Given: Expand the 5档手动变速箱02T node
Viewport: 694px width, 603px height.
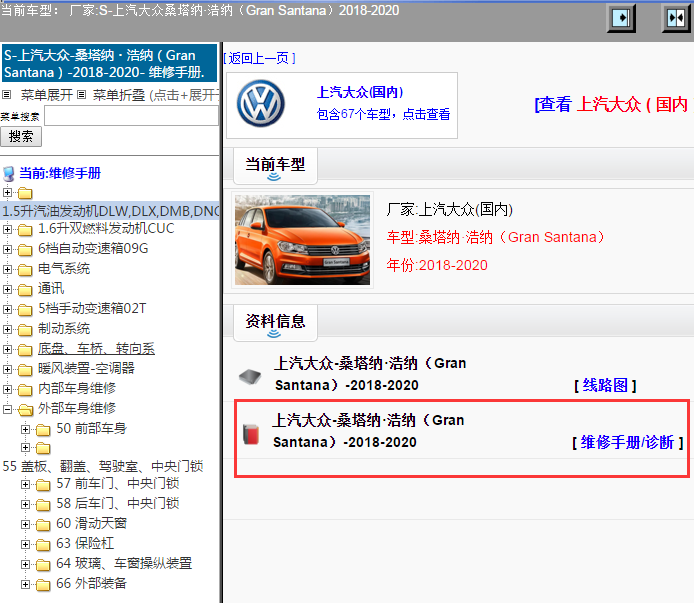Looking at the screenshot, I should coord(7,309).
